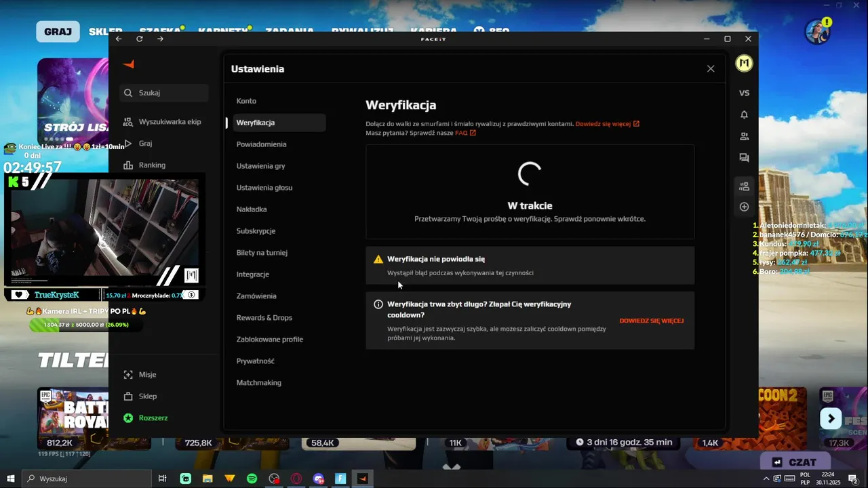The height and width of the screenshot is (488, 868).
Task: Click the FACEIT taskbar icon
Action: (x=362, y=479)
